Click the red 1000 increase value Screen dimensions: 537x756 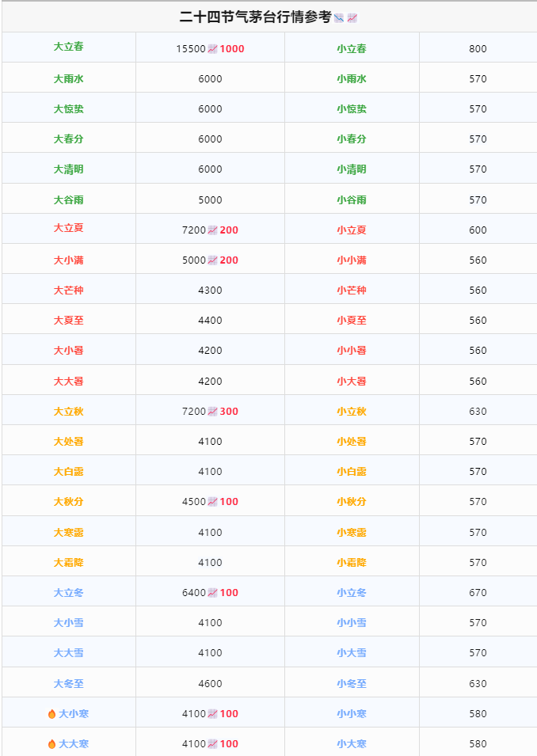[x=232, y=49]
